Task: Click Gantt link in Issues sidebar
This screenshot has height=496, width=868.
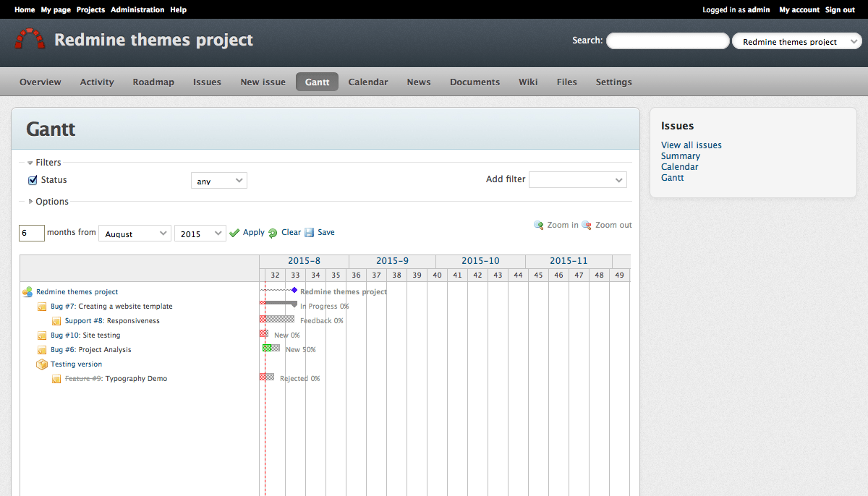Action: point(672,178)
